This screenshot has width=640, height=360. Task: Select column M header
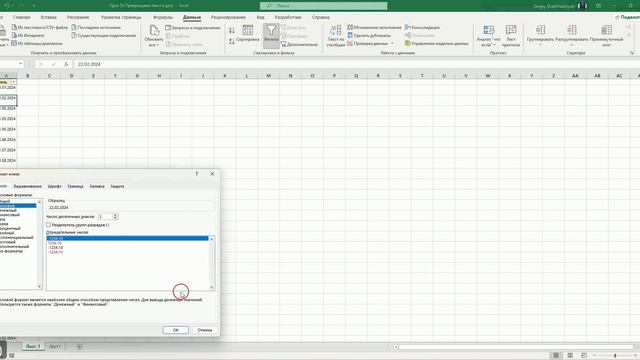click(x=269, y=76)
